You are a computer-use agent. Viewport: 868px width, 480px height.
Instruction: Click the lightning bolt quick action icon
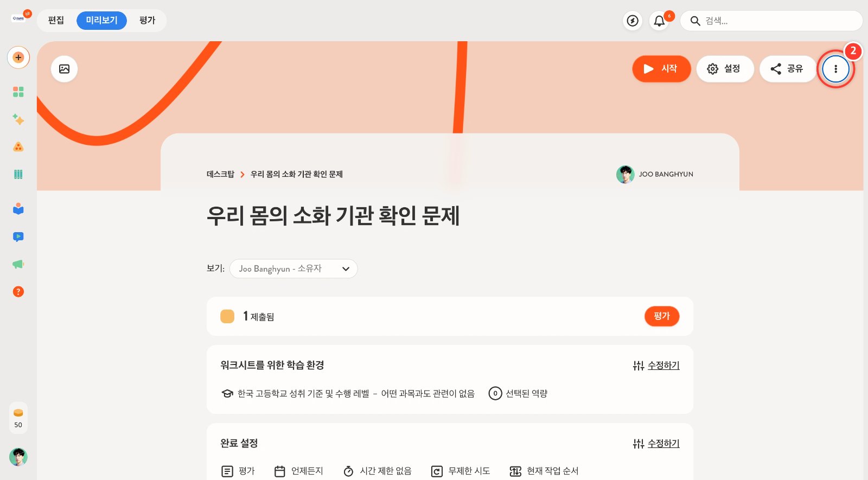click(633, 21)
